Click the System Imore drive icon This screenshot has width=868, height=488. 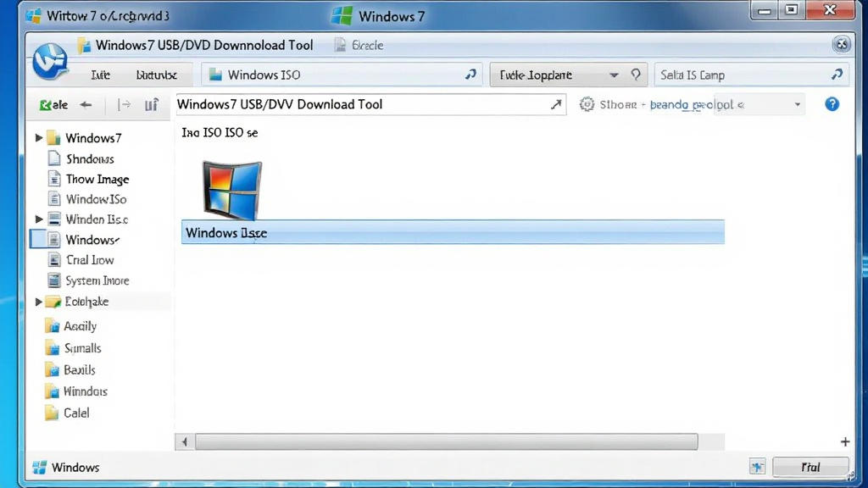point(53,280)
